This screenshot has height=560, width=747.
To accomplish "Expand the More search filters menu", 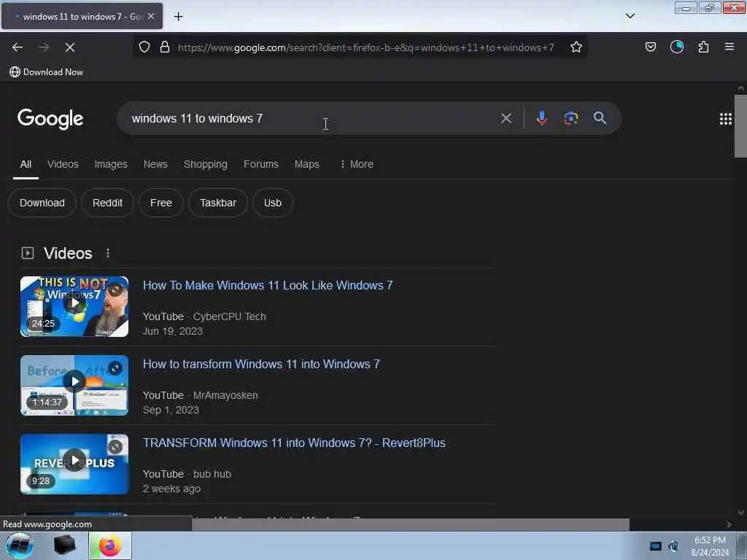I will (x=356, y=164).
